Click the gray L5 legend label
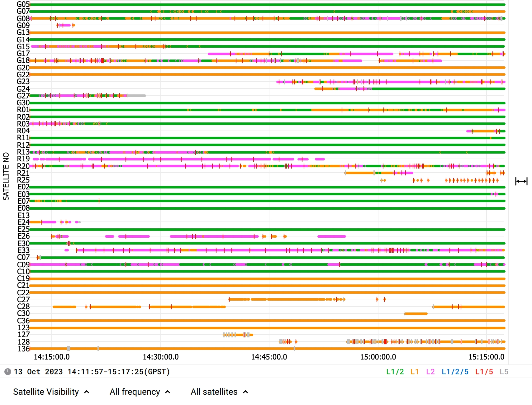This screenshot has width=532, height=405. point(504,372)
